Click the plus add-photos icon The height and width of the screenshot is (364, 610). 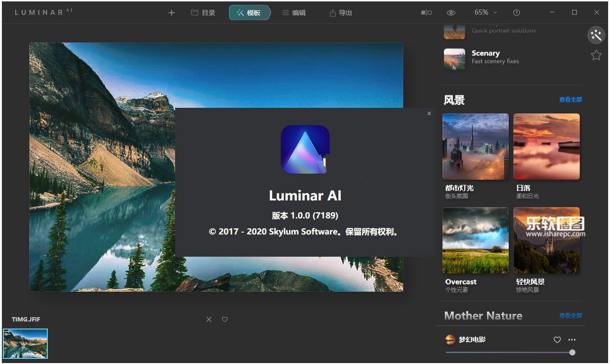tap(171, 13)
